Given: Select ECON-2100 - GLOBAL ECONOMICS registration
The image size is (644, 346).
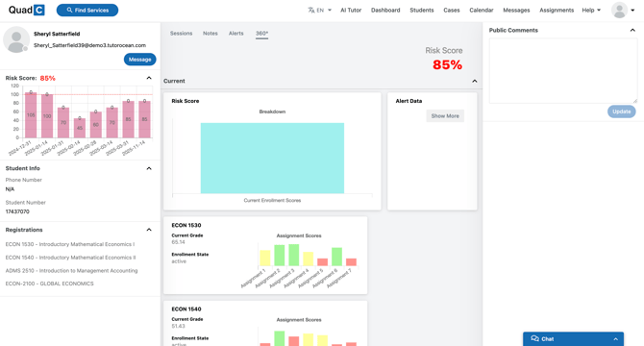Looking at the screenshot, I should point(49,284).
